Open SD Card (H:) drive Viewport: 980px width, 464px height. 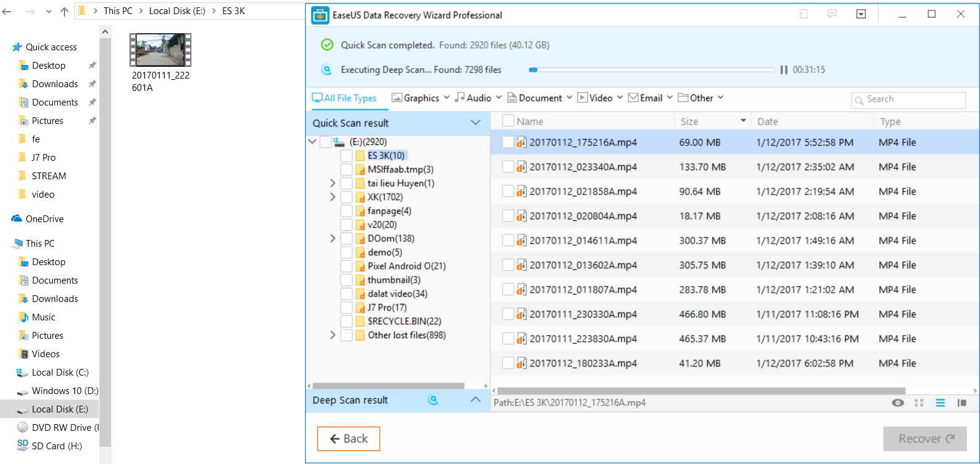pos(50,446)
